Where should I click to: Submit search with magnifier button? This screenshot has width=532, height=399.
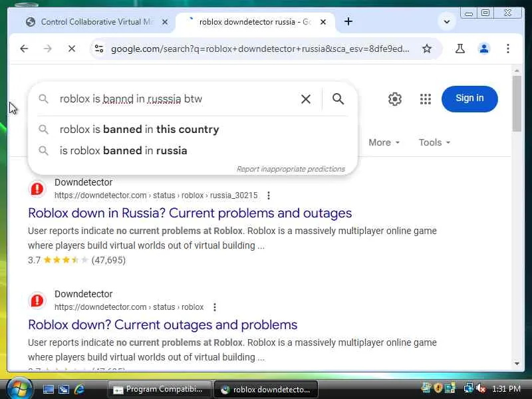pos(338,99)
